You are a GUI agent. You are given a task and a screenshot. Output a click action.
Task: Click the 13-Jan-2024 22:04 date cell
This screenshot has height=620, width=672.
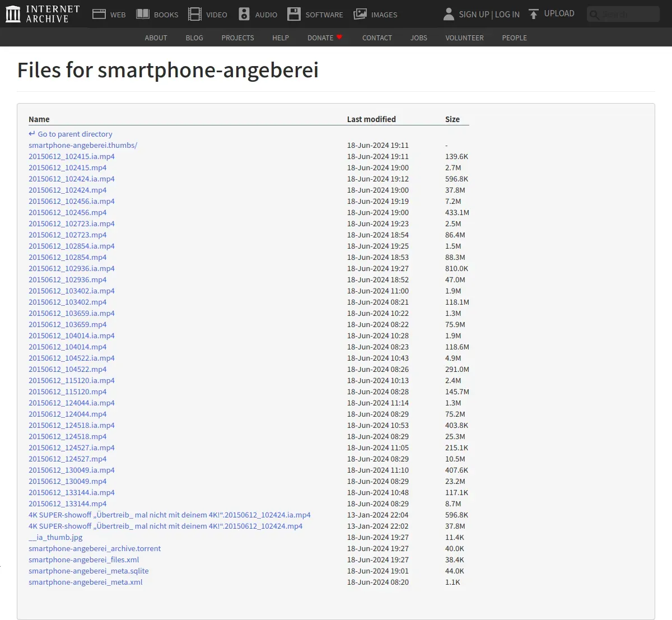click(378, 515)
